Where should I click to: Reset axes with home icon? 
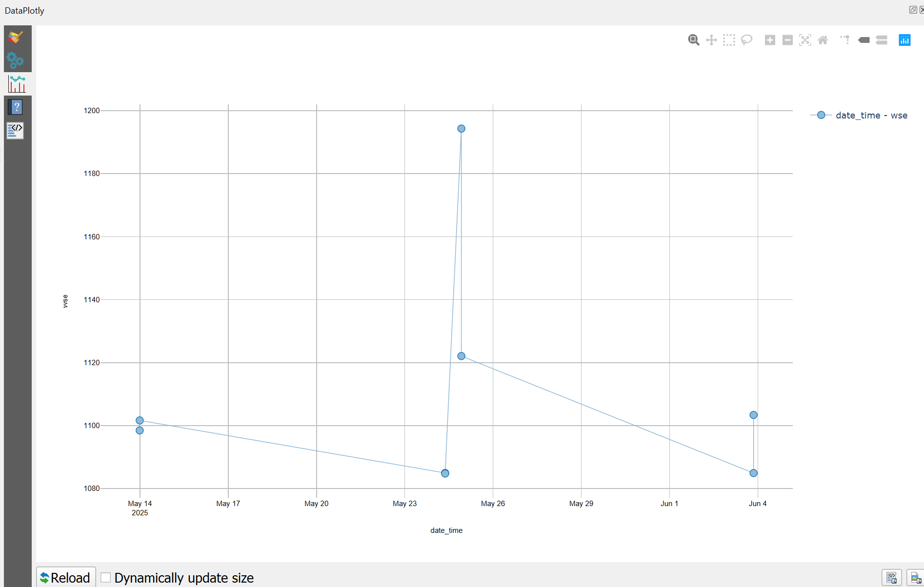click(x=823, y=40)
